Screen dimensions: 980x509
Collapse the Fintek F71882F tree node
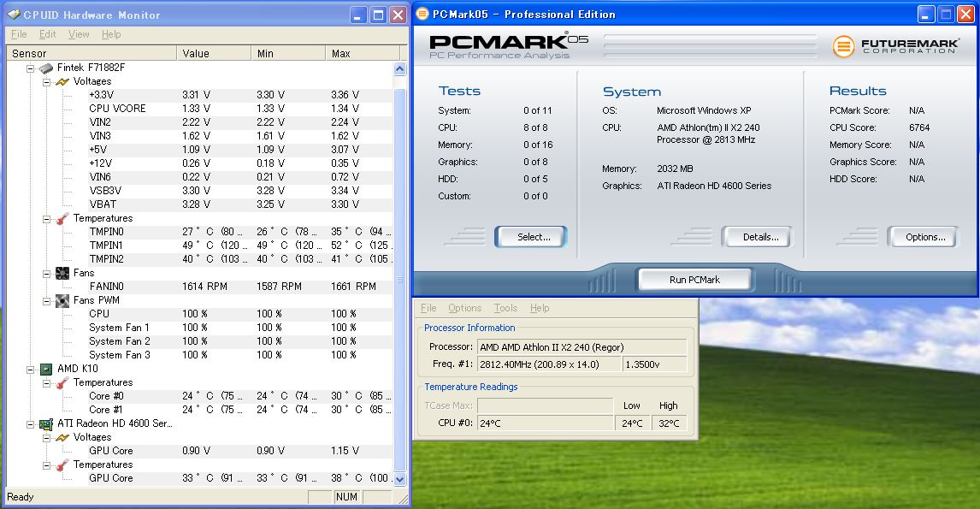pyautogui.click(x=31, y=68)
